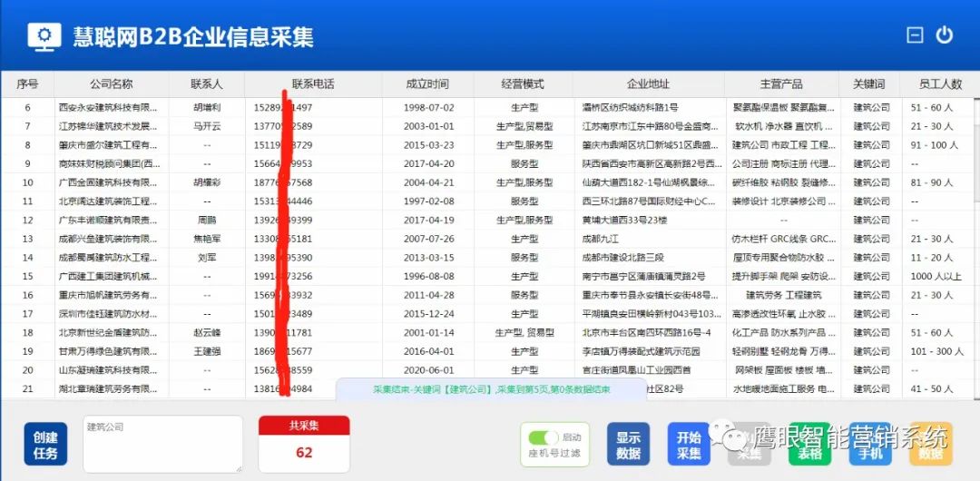Click address 灞桥区纺织城纺科路1号
This screenshot has height=481, width=980.
coord(630,108)
